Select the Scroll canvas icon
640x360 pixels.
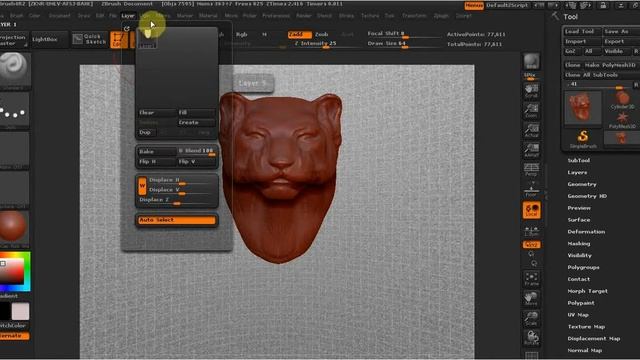coord(531,91)
